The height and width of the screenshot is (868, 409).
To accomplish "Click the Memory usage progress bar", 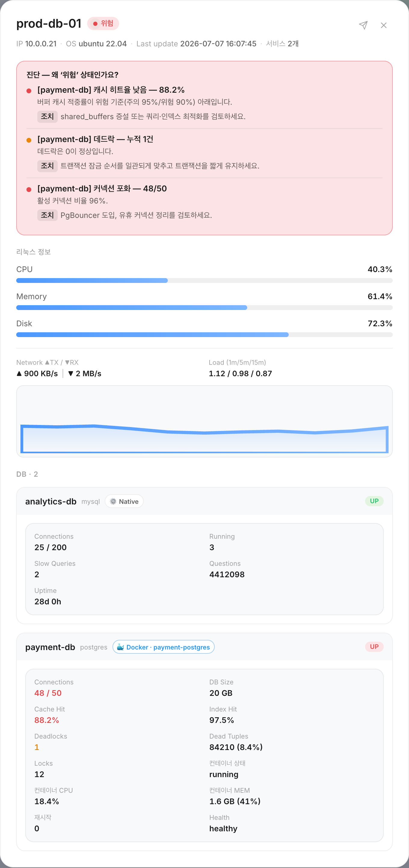I will click(204, 308).
